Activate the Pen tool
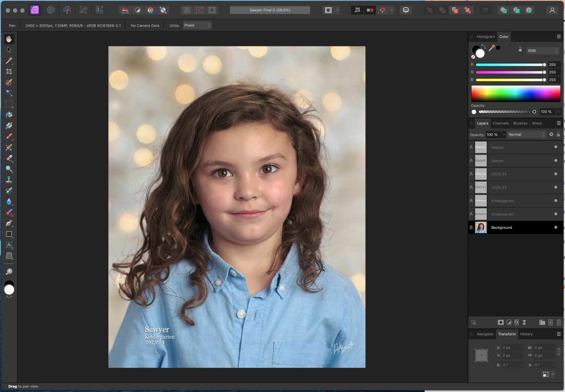This screenshot has width=565, height=392. tap(9, 223)
